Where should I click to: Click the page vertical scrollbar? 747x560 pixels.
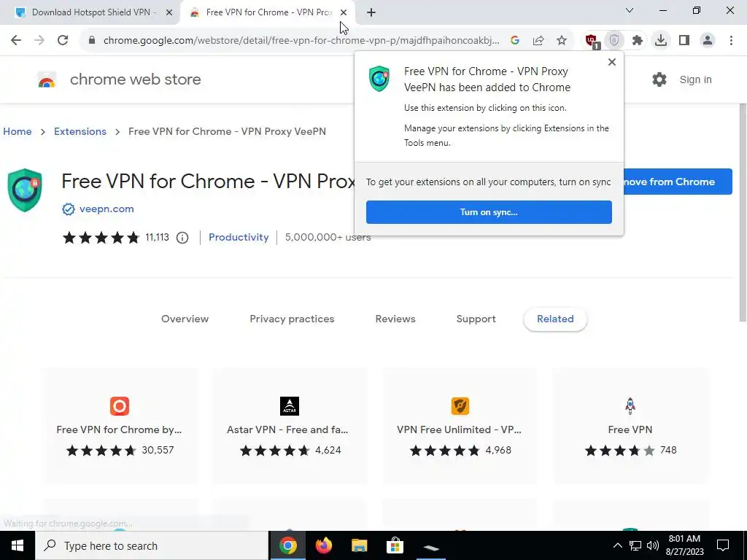coord(743,212)
